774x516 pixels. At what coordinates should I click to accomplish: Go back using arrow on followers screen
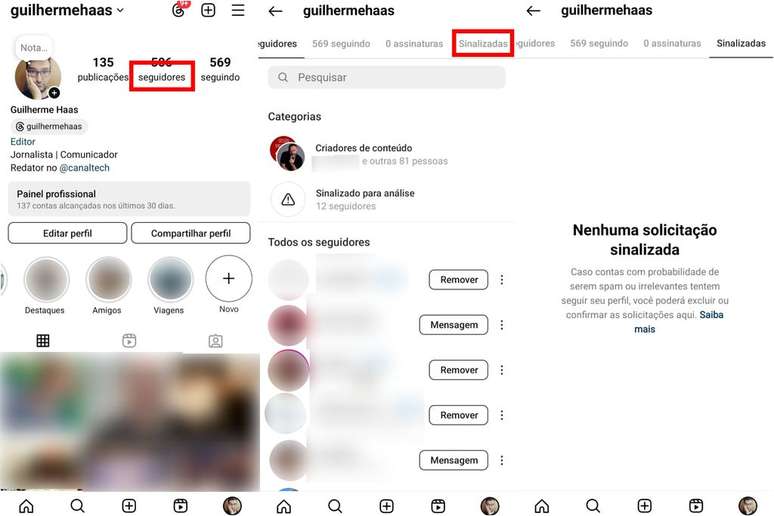pyautogui.click(x=275, y=11)
